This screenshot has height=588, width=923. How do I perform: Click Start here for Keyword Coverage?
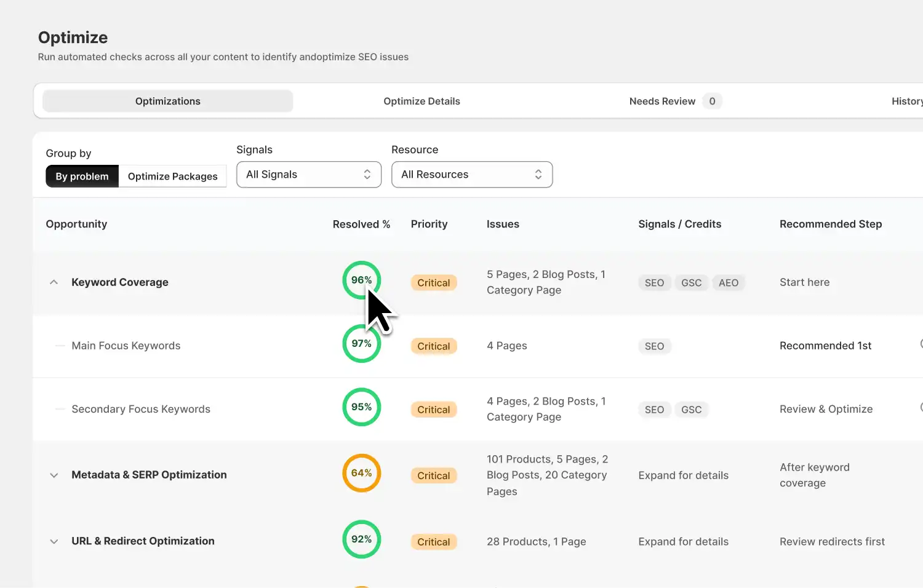pos(805,282)
